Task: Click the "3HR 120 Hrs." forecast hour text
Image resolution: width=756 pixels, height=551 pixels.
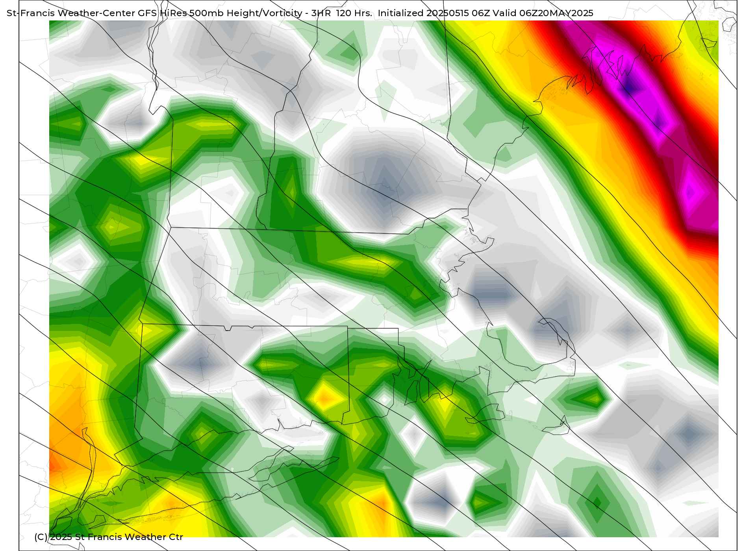Action: coord(341,13)
